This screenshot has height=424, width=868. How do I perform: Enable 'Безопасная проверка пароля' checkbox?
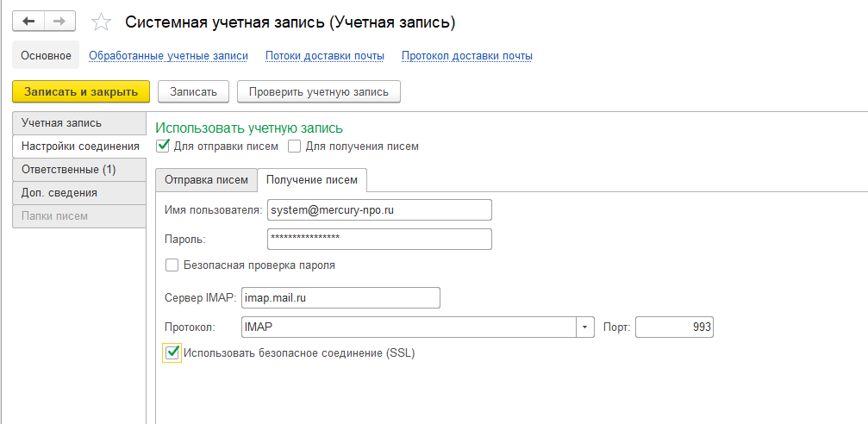[x=172, y=265]
